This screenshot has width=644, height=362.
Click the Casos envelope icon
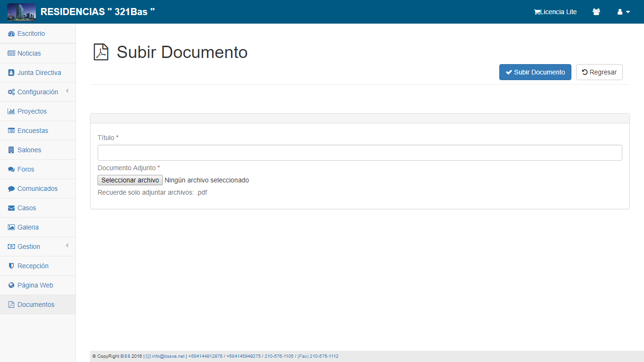pyautogui.click(x=11, y=208)
